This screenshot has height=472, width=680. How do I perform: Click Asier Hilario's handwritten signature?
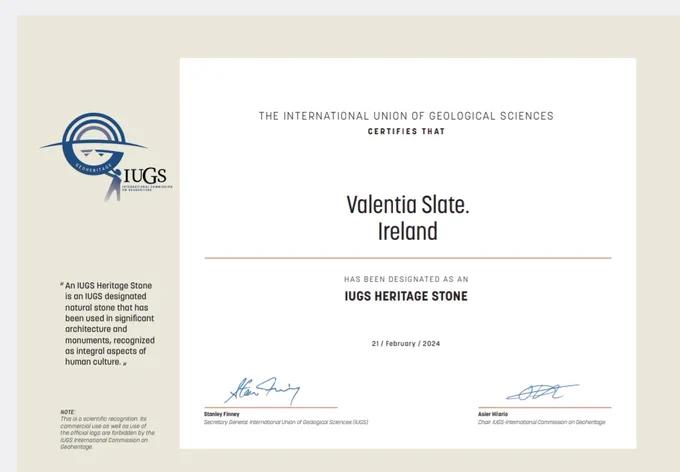pyautogui.click(x=542, y=392)
